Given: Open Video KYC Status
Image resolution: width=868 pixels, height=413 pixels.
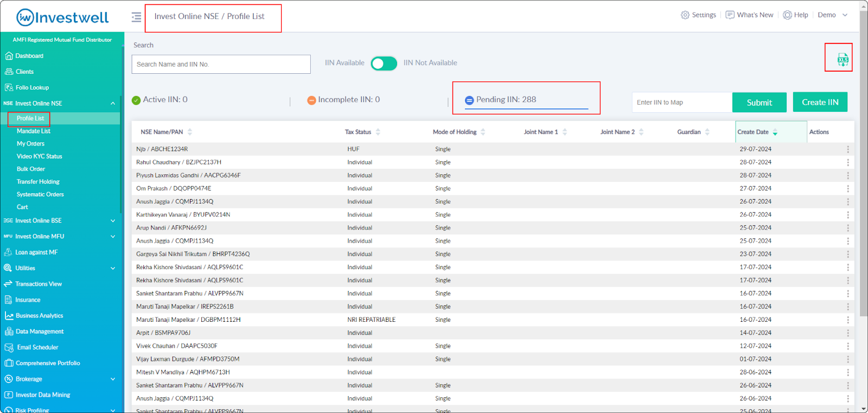Looking at the screenshot, I should pyautogui.click(x=39, y=156).
